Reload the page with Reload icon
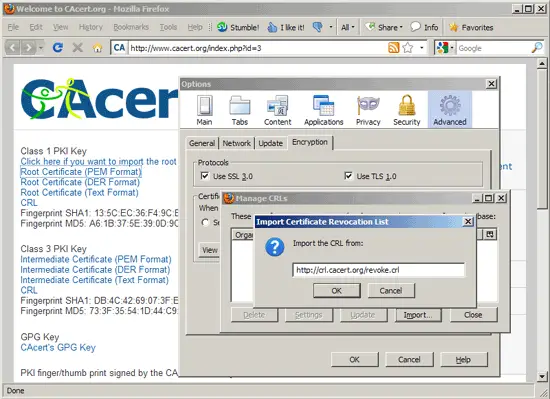 58,47
